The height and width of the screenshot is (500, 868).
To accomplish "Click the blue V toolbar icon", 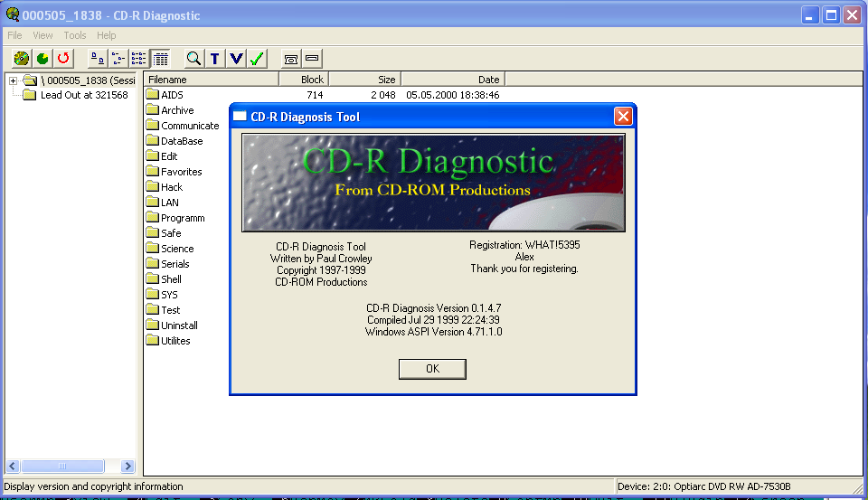I will (236, 58).
